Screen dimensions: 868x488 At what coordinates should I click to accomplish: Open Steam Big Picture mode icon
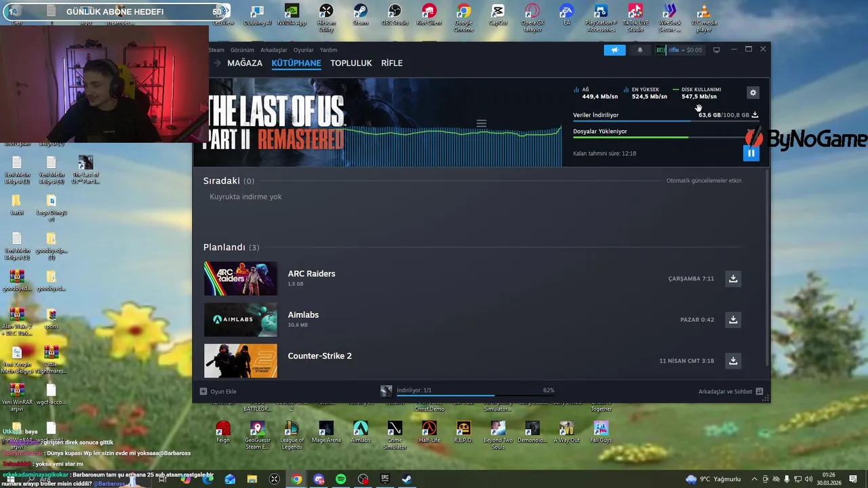pos(716,49)
